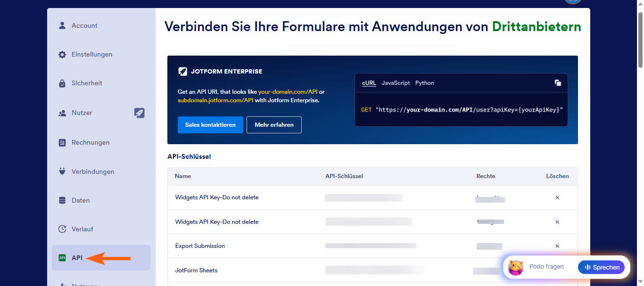Switch to the cURL code tab

369,83
